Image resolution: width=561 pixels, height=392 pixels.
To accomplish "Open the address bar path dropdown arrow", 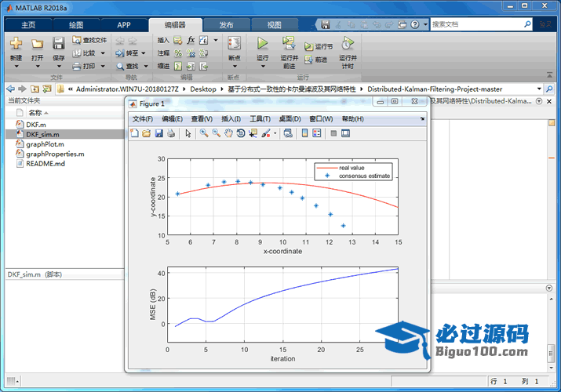I will tap(539, 89).
